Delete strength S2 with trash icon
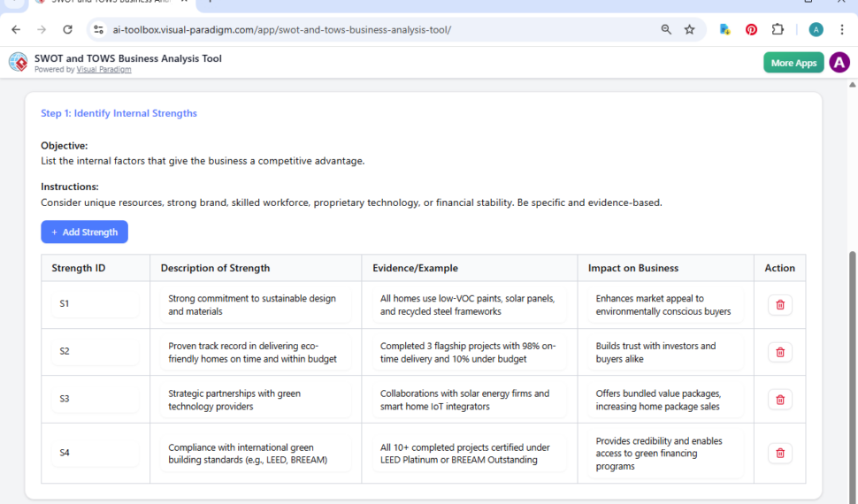The width and height of the screenshot is (858, 504). [779, 352]
